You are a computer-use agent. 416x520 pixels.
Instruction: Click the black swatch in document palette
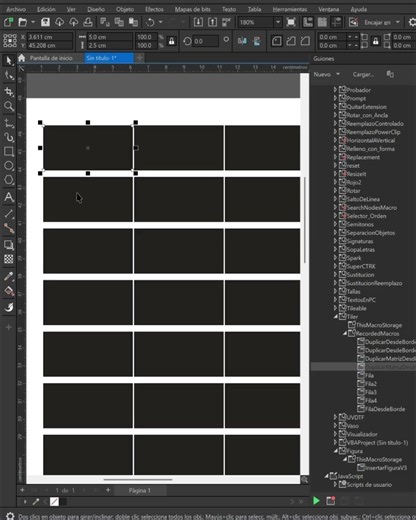coord(63,501)
